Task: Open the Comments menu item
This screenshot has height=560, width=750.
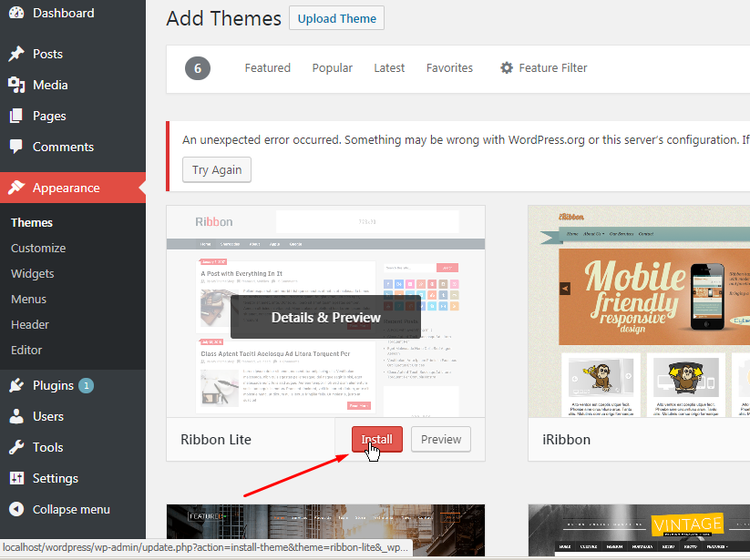Action: point(73,147)
